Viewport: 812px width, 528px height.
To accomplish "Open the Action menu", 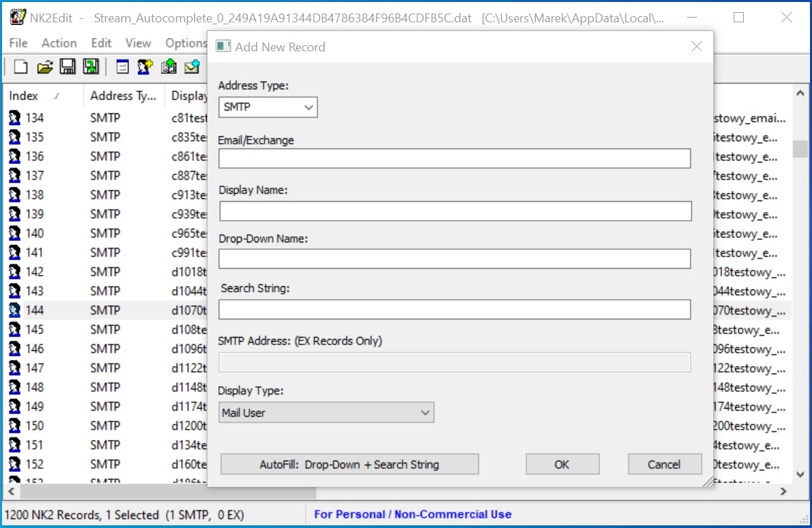I will 59,43.
